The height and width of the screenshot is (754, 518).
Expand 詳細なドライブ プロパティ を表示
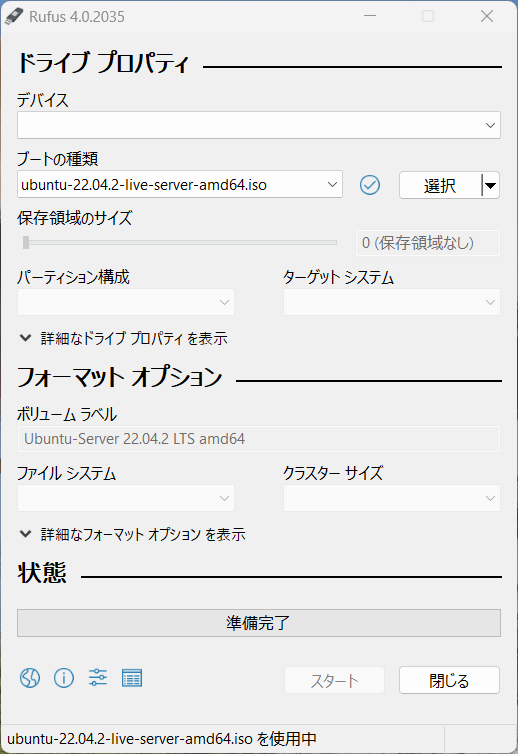tap(123, 338)
